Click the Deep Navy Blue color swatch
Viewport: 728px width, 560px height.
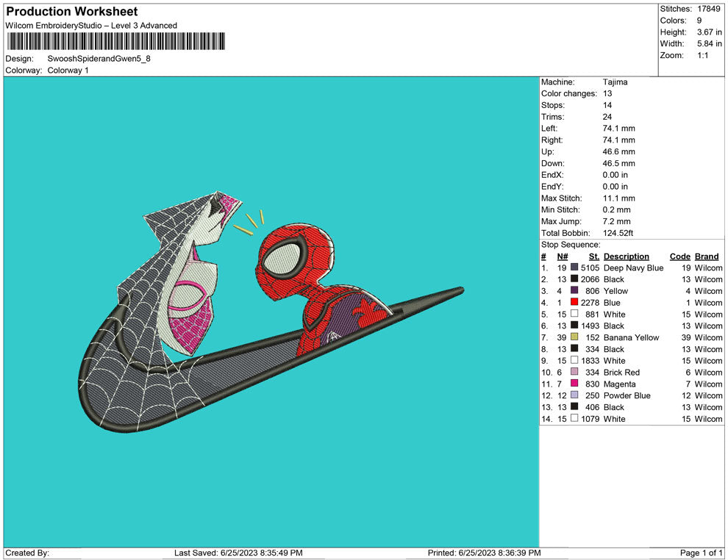(x=574, y=268)
